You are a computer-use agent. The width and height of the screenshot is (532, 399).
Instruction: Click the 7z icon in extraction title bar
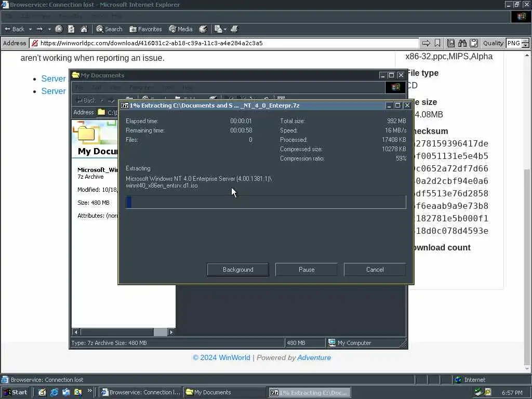click(125, 105)
